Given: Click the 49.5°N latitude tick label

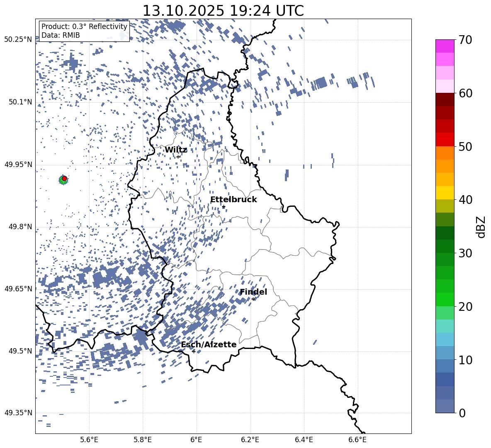Looking at the screenshot, I should [x=20, y=351].
